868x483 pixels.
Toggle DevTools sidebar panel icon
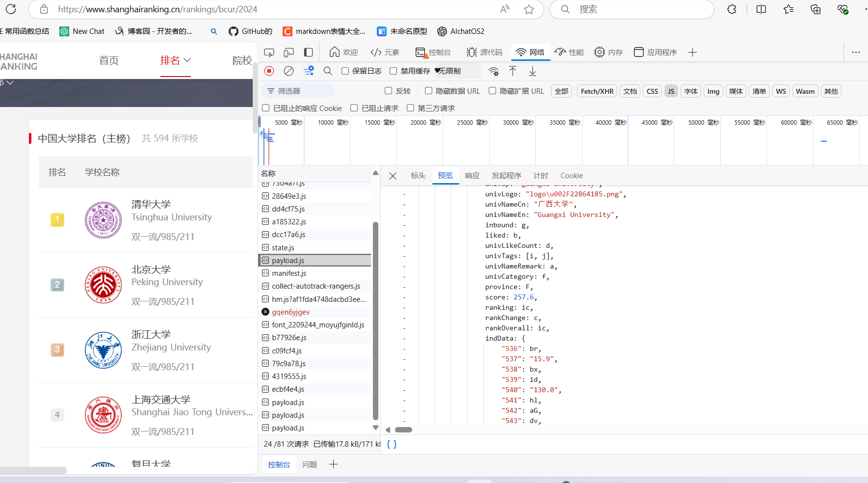(x=309, y=52)
